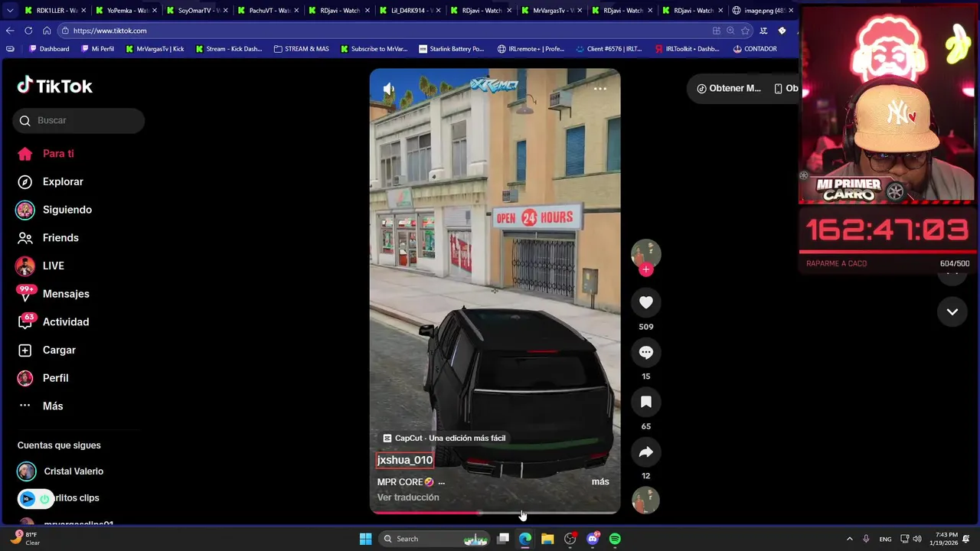Open the IRLToolkit Dashboard bookmark
Viewport: 980px width, 551px height.
[x=687, y=49]
